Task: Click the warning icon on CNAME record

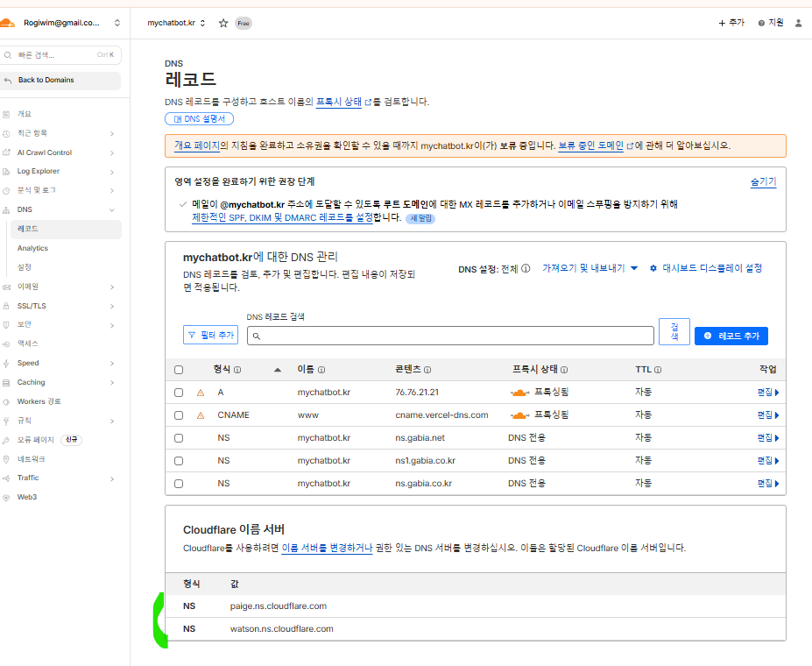Action: tap(201, 415)
